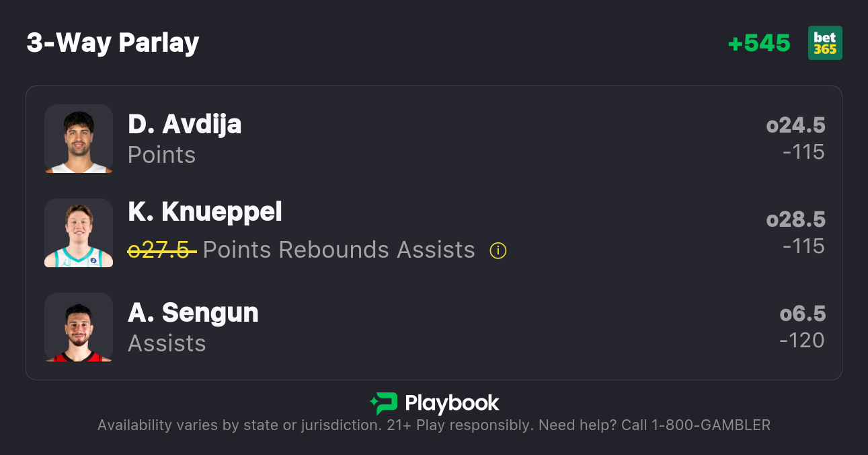Select the o24.5 points line

[795, 125]
